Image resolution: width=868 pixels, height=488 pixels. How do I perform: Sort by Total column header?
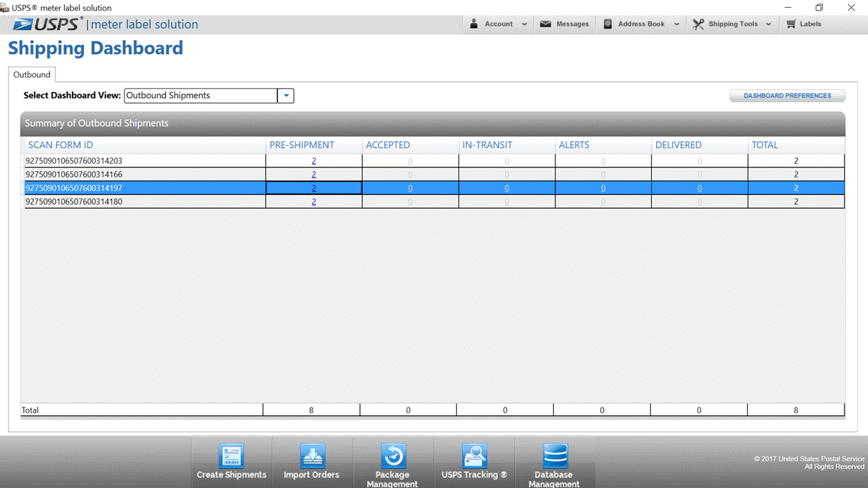(796, 145)
